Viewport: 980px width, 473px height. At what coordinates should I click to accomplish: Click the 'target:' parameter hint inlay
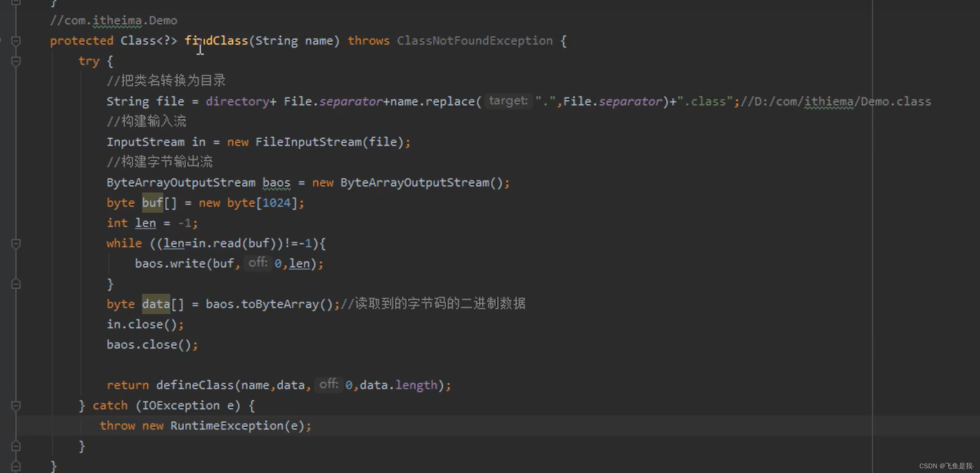[509, 101]
